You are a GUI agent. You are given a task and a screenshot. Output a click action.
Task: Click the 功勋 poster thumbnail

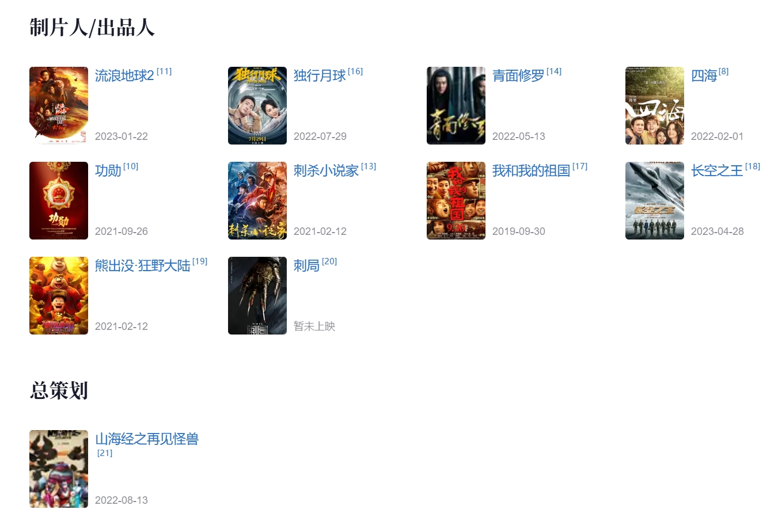click(x=59, y=200)
